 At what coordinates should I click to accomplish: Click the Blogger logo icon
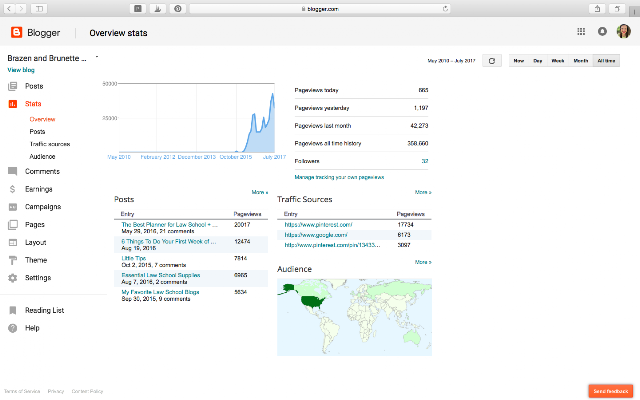[16, 32]
